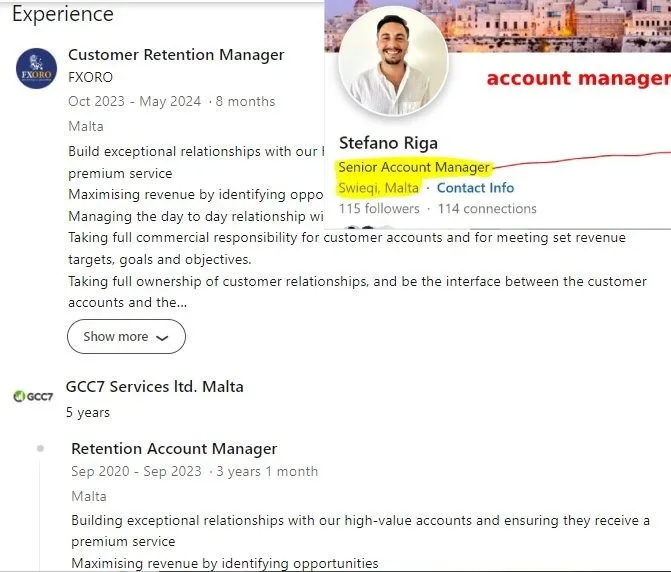This screenshot has height=572, width=671.
Task: Open Stefano Riga's profile photo
Action: pos(393,61)
